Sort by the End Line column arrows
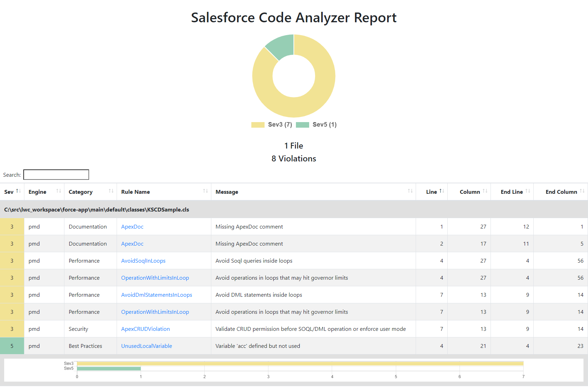Screen dimensions: 588x391 528,191
